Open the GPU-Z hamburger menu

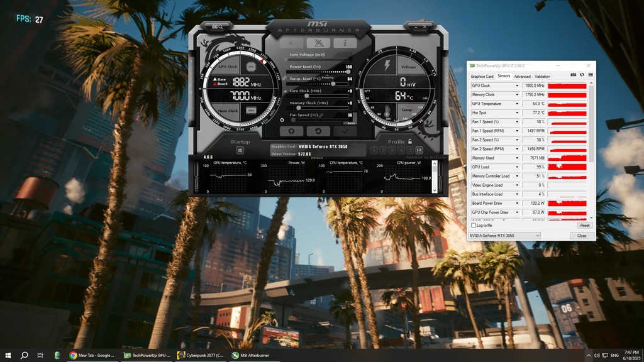pos(591,75)
